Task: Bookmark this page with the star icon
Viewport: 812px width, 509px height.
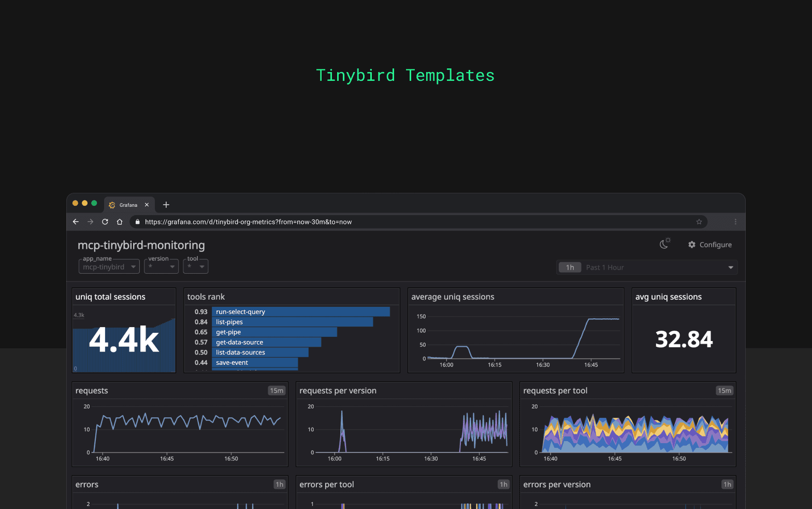Action: [699, 222]
